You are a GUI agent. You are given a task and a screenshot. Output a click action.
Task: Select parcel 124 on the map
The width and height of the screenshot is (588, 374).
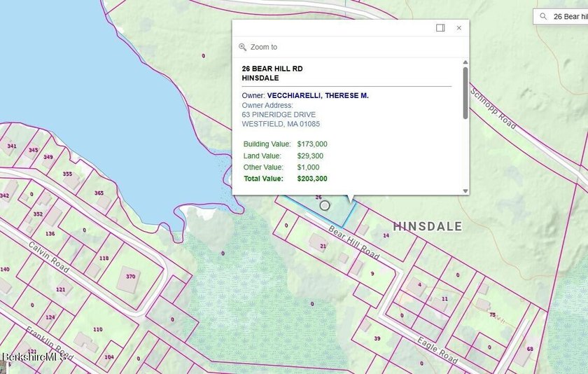[50, 317]
